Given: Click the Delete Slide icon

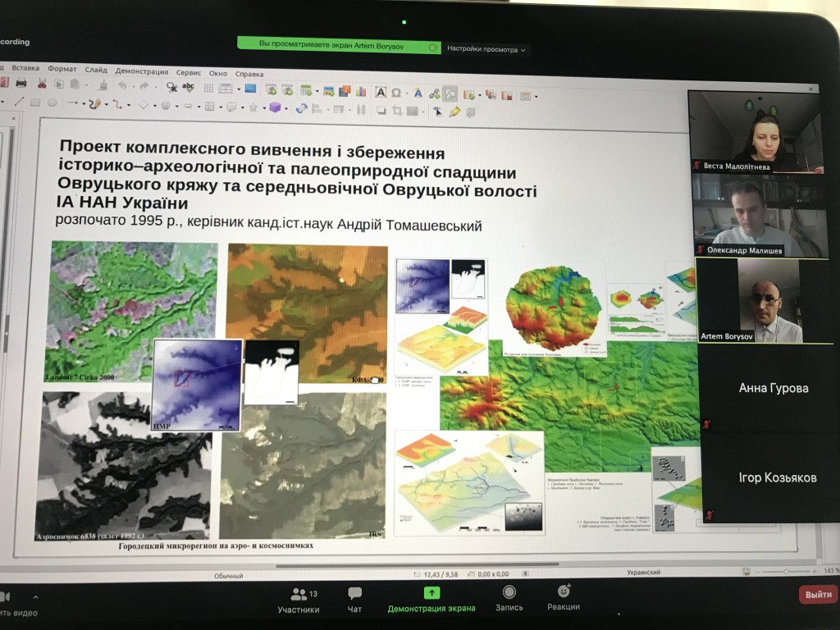Looking at the screenshot, I should pyautogui.click(x=507, y=95).
